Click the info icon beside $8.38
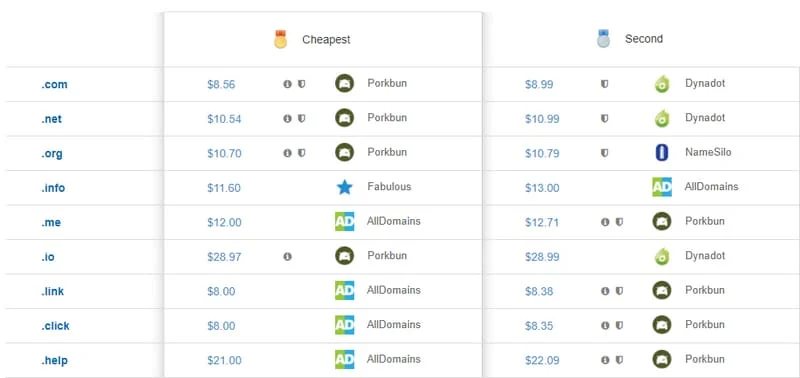The image size is (800, 378). 605,291
